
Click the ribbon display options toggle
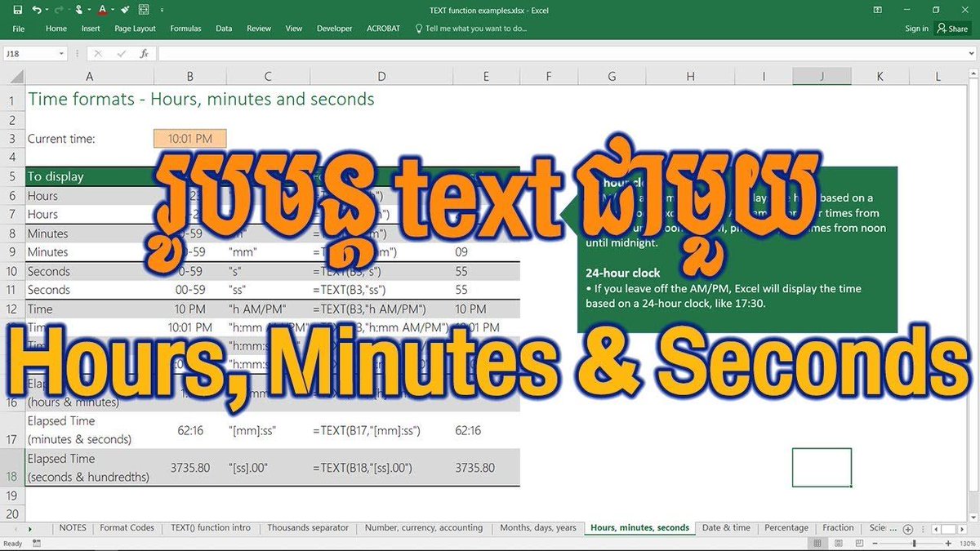click(x=877, y=9)
